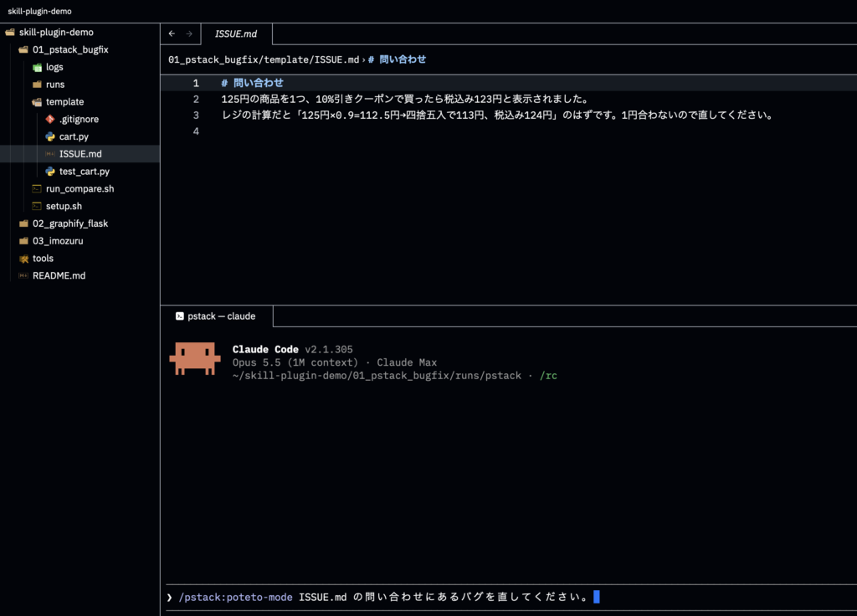Click the run_compare.sh shell script icon
857x616 pixels.
(37, 189)
